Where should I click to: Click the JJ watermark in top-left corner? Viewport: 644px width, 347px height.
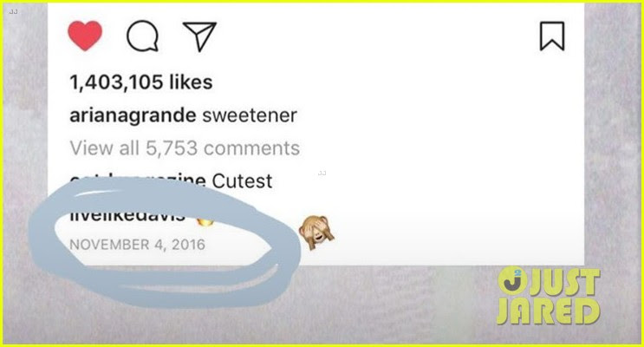[14, 12]
